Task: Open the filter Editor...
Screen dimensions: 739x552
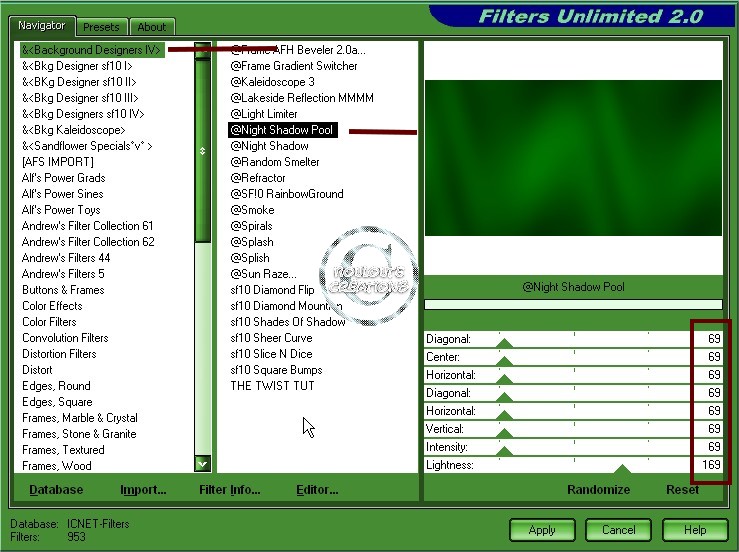Action: (x=317, y=490)
